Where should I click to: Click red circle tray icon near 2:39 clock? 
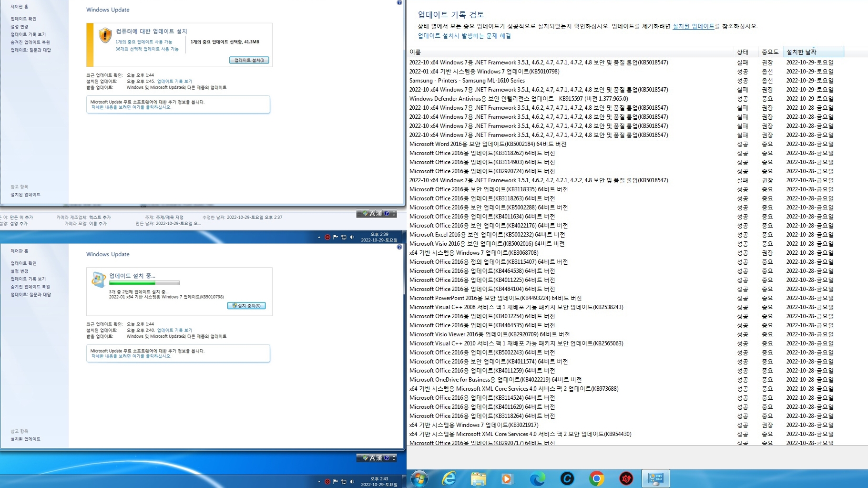click(x=327, y=237)
